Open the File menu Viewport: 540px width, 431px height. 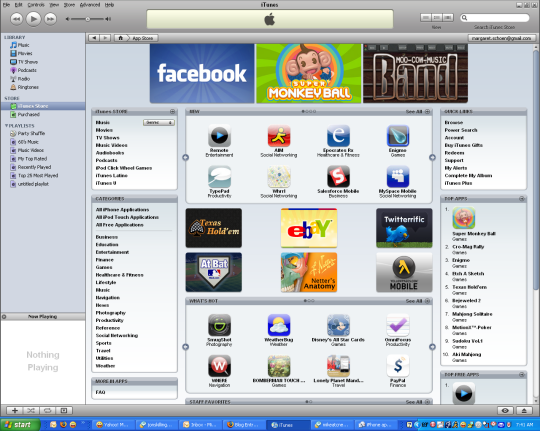(x=7, y=4)
